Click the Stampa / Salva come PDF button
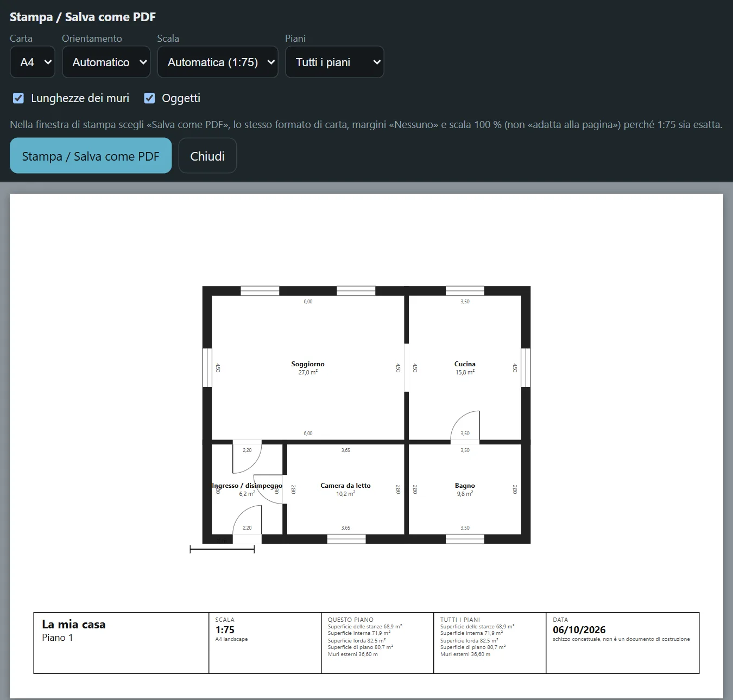 click(91, 156)
